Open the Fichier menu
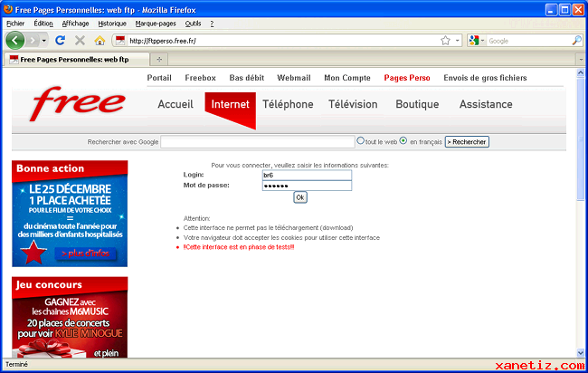 click(x=15, y=24)
